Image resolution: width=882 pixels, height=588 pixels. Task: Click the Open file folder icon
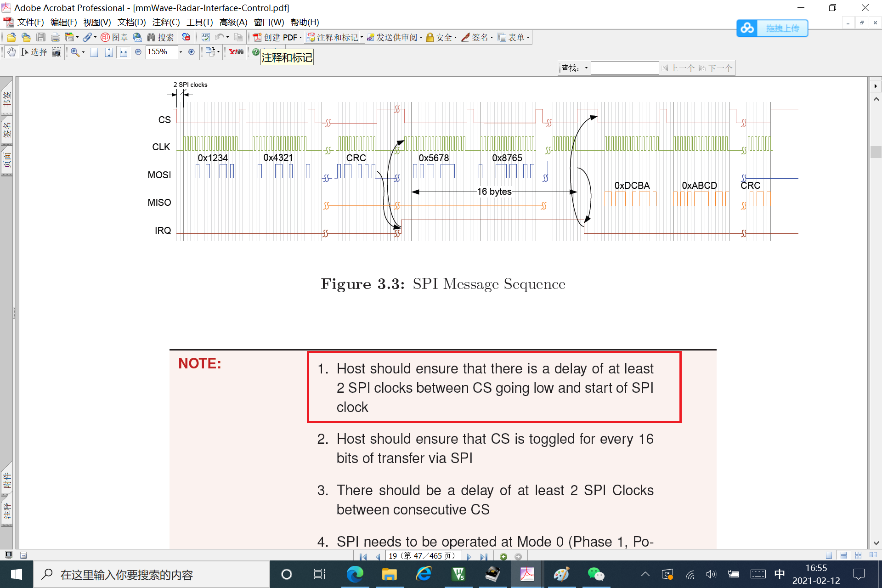click(x=11, y=38)
